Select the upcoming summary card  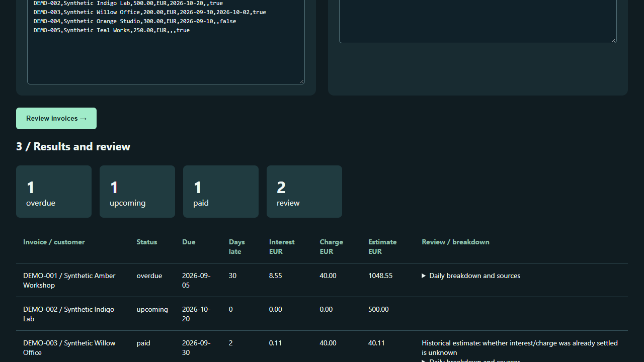tap(137, 192)
